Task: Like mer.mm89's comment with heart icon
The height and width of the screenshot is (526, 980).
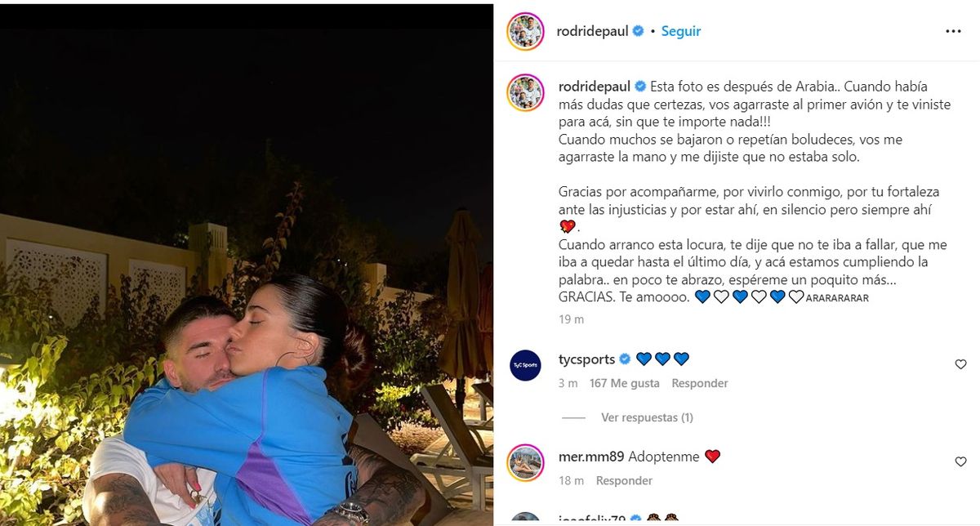Action: click(x=960, y=461)
